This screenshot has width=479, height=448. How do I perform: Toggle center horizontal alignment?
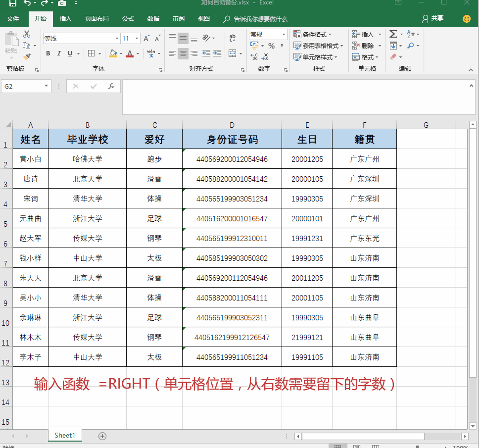(183, 53)
